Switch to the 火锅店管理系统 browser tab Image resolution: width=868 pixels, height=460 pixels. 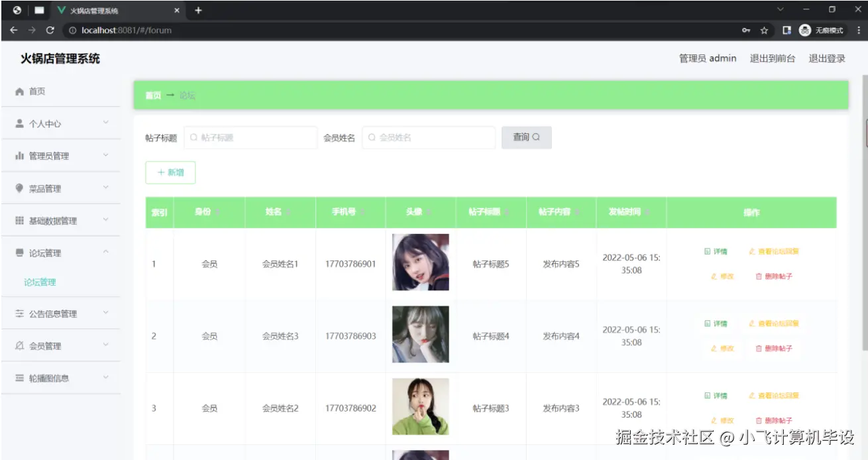[117, 11]
